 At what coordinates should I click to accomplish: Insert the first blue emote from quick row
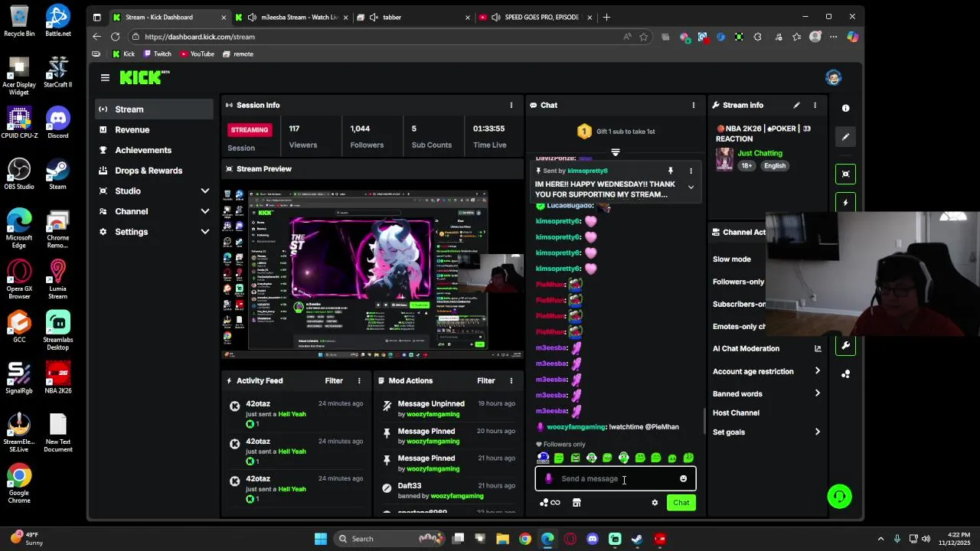(543, 458)
